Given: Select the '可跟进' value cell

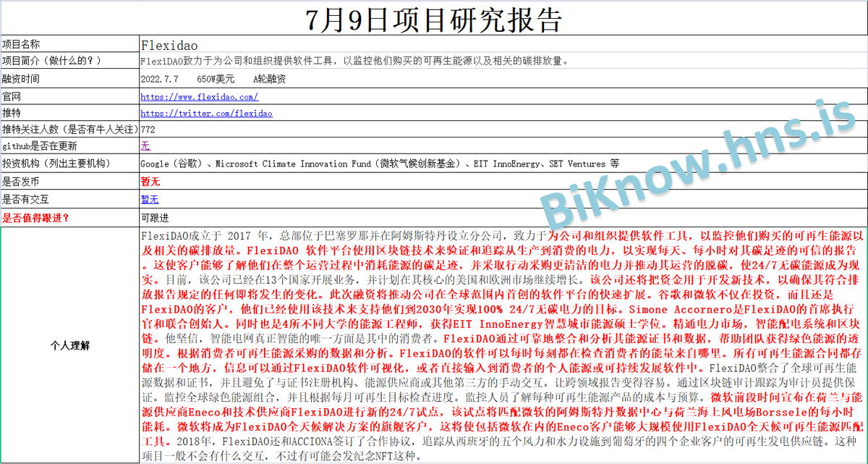Looking at the screenshot, I should pyautogui.click(x=502, y=217).
